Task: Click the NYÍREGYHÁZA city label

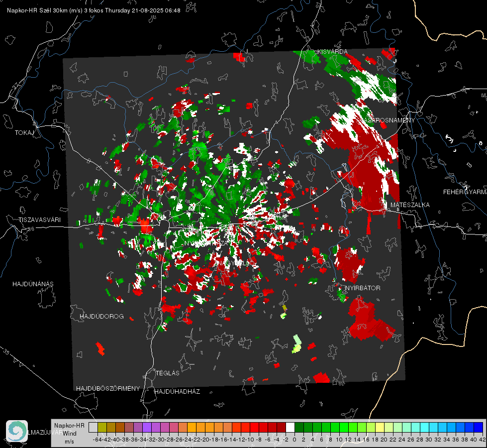Action: coord(206,243)
